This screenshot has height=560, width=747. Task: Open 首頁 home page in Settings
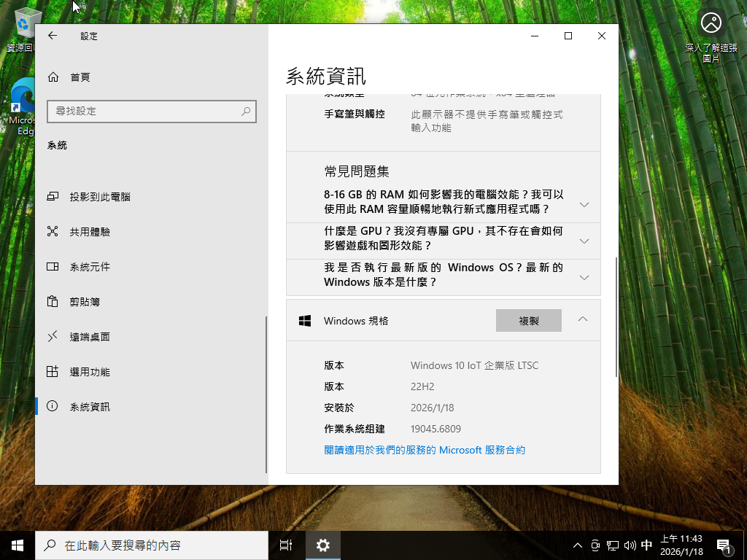(80, 77)
